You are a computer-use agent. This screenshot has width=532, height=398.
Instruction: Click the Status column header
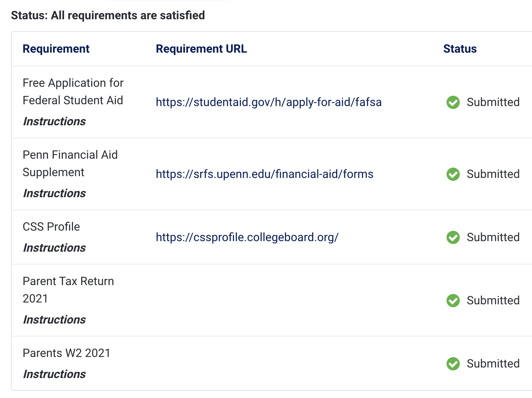460,49
